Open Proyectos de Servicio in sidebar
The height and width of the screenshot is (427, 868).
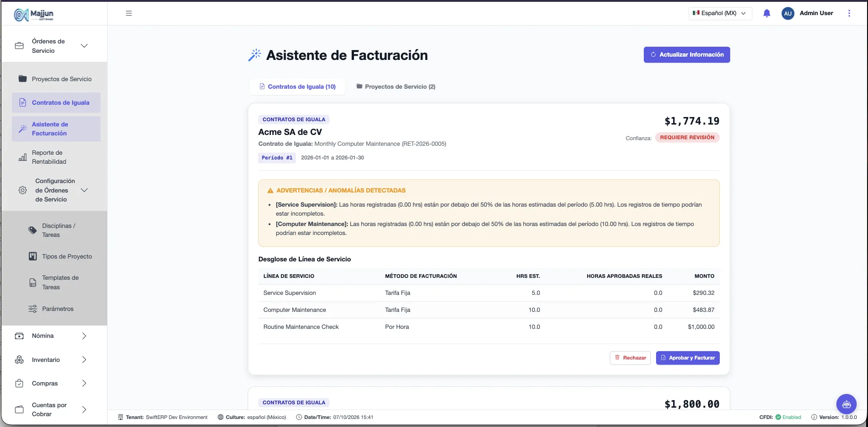pyautogui.click(x=56, y=79)
